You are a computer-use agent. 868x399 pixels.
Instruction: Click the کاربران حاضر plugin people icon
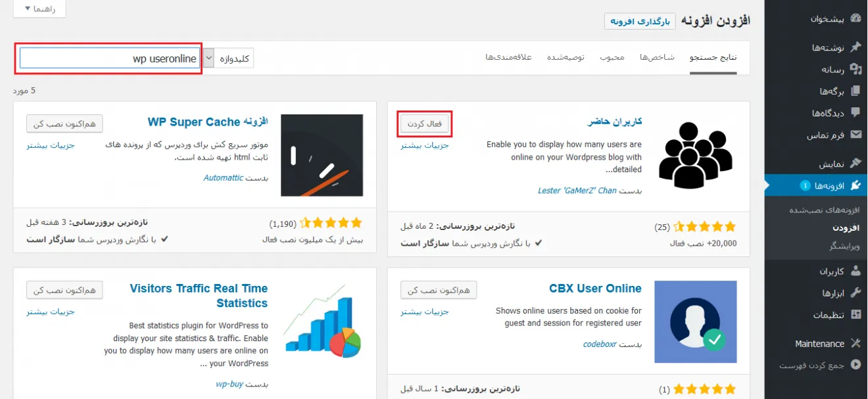click(x=696, y=155)
